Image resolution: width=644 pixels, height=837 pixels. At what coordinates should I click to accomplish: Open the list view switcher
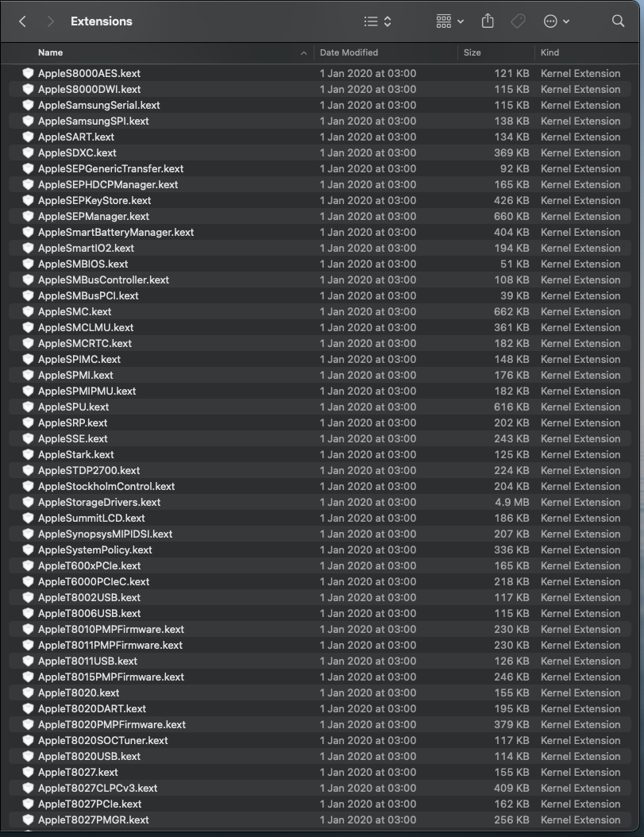[x=377, y=21]
